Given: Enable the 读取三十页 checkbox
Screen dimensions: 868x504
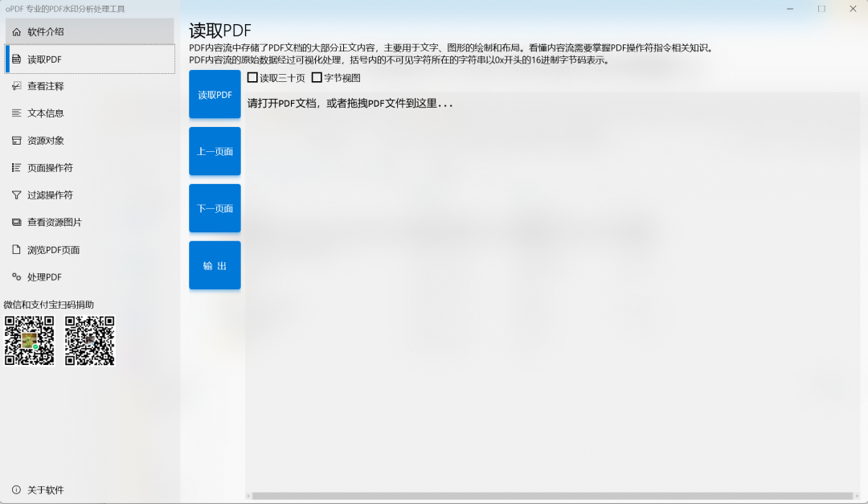Looking at the screenshot, I should 253,77.
